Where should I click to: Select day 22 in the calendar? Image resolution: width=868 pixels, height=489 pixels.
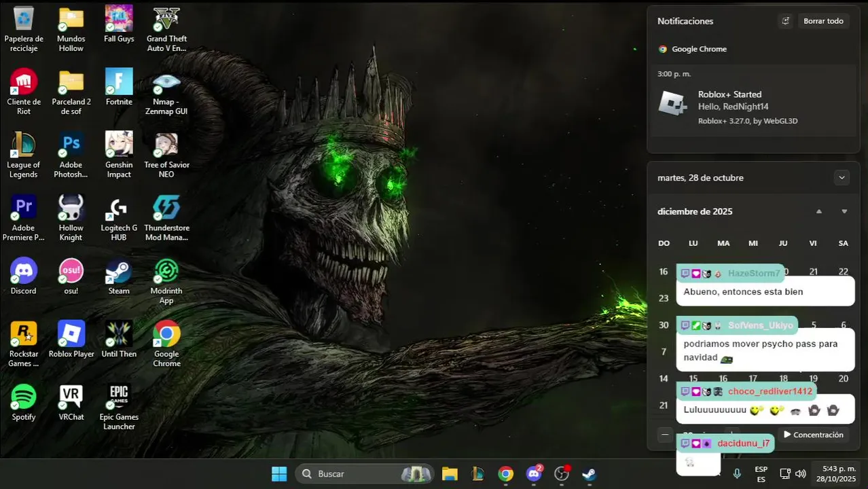pos(844,272)
